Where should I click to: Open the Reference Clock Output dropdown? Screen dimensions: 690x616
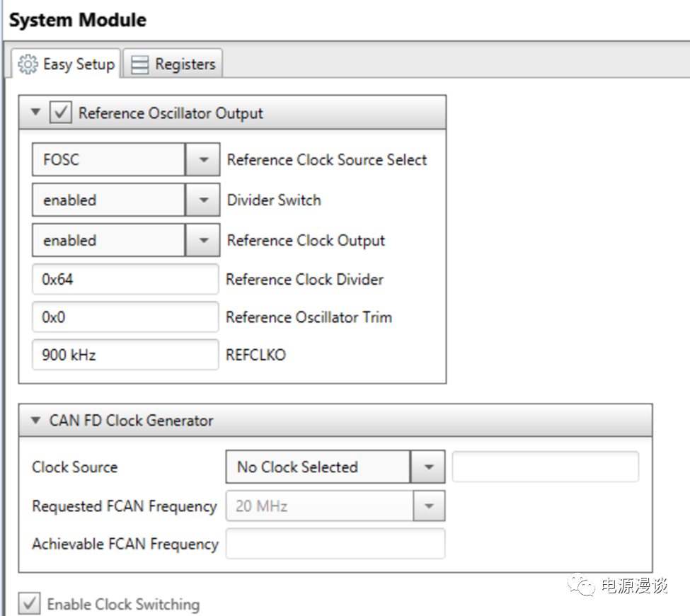203,241
